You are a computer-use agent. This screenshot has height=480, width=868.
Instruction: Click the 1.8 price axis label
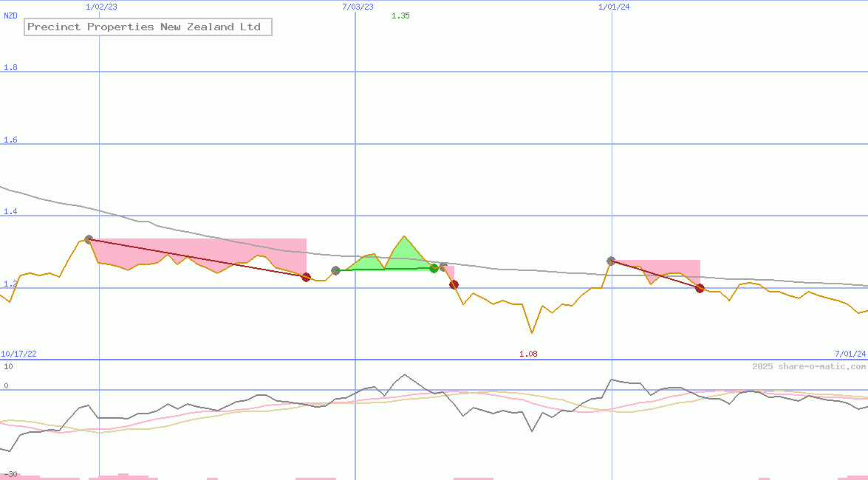tap(10, 68)
